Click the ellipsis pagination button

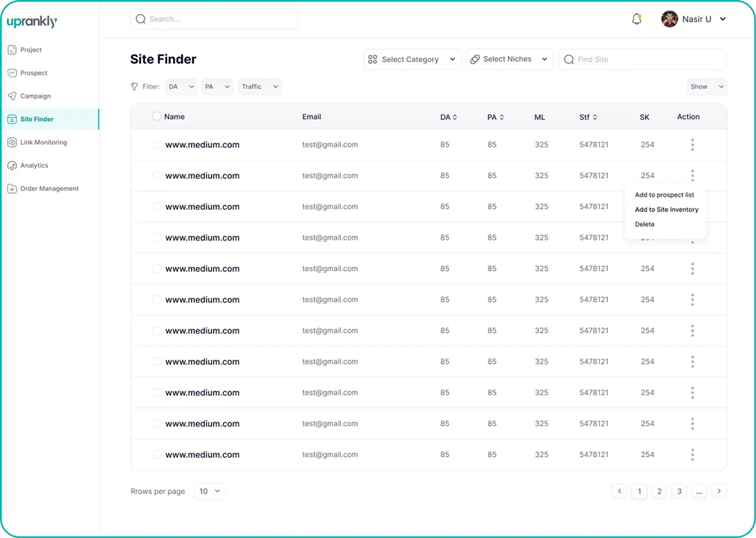(699, 491)
